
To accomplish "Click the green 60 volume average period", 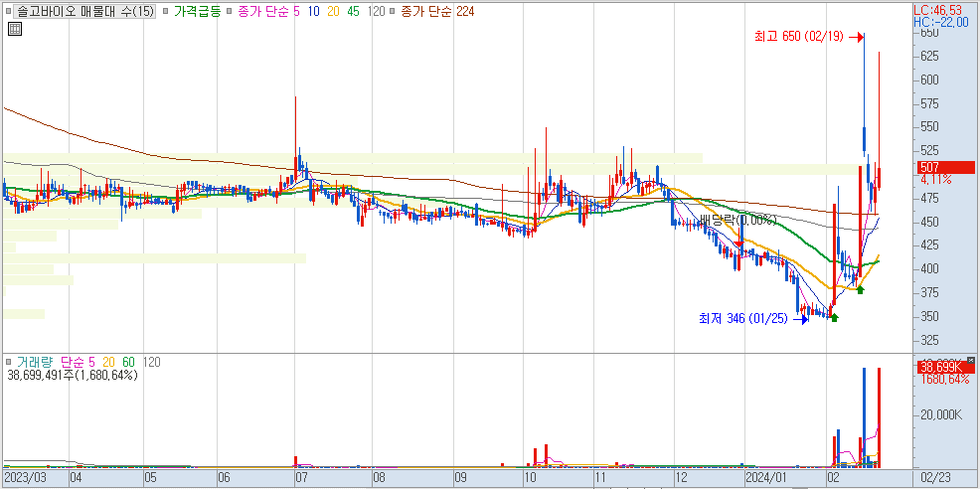I will click(130, 362).
